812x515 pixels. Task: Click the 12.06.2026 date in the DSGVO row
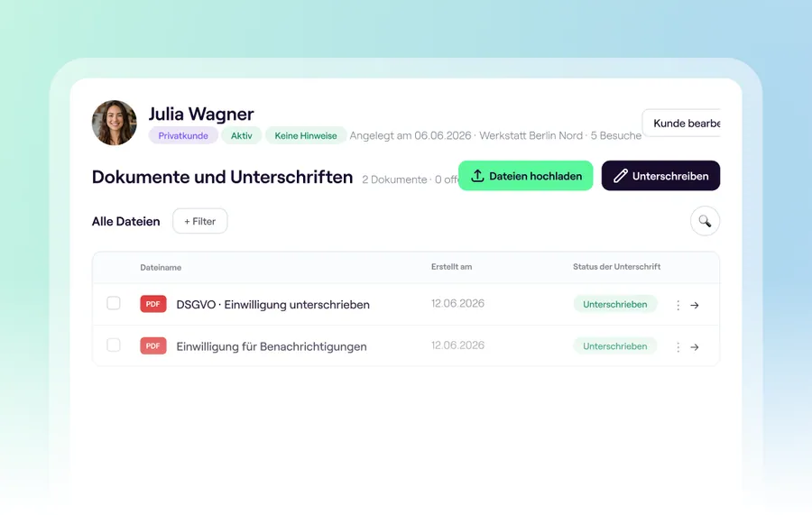(x=457, y=303)
